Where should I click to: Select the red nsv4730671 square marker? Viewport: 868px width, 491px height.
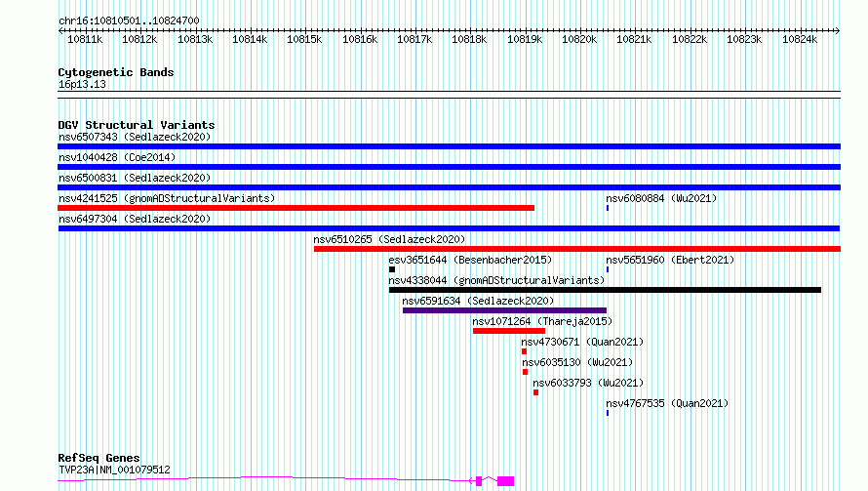coord(524,351)
